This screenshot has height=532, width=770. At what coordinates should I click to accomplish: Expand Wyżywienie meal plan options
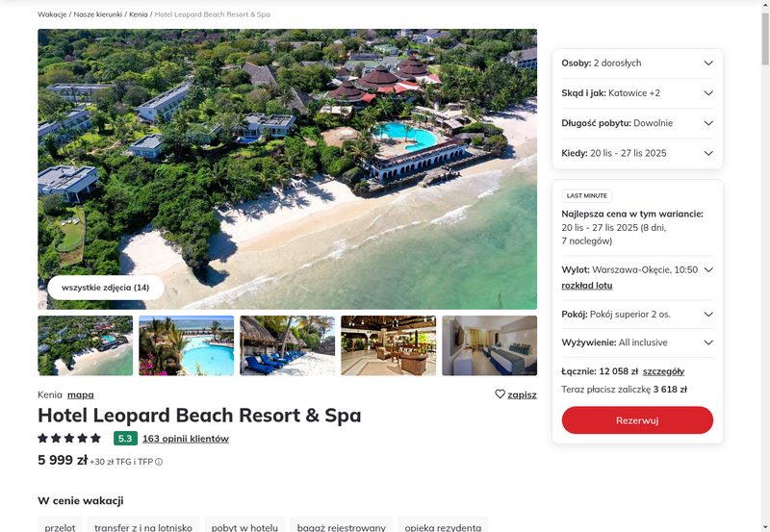(637, 342)
